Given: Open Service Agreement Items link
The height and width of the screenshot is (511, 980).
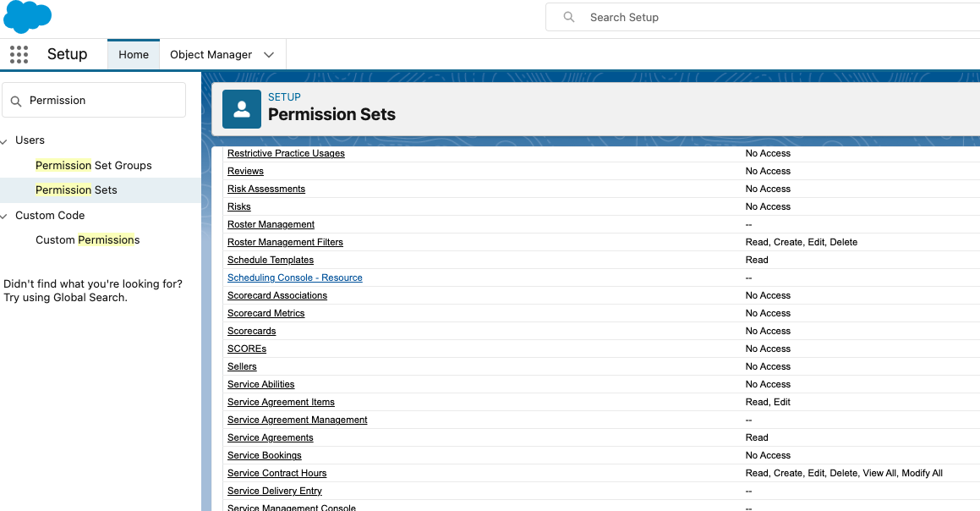Looking at the screenshot, I should 282,402.
